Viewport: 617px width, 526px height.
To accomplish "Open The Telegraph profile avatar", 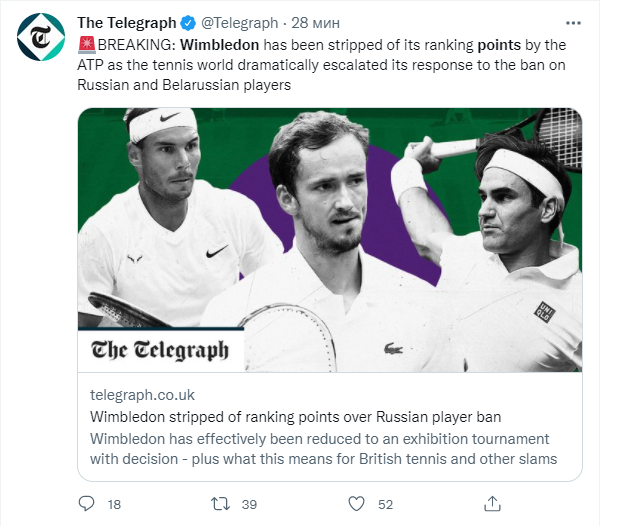I will (x=42, y=38).
